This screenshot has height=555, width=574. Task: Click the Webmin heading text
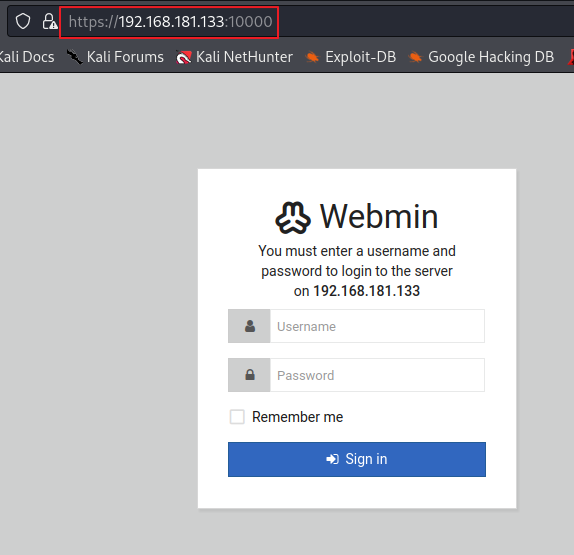tap(379, 217)
